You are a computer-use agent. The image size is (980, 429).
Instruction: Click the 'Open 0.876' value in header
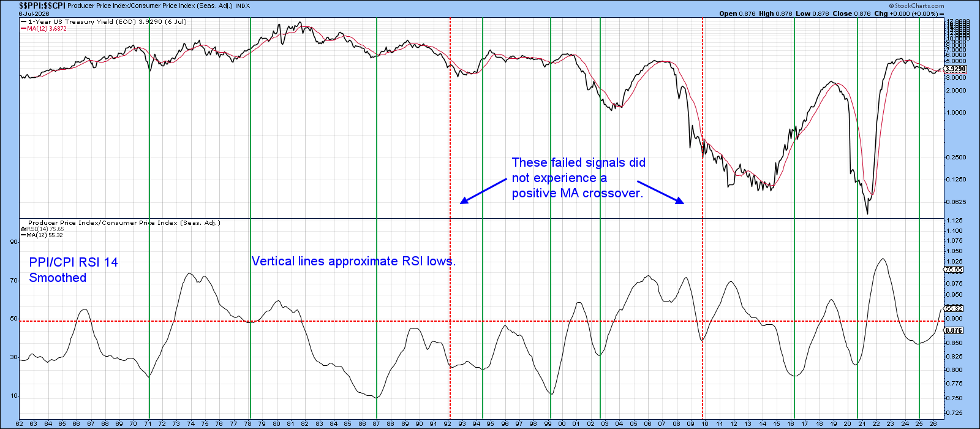click(738, 13)
